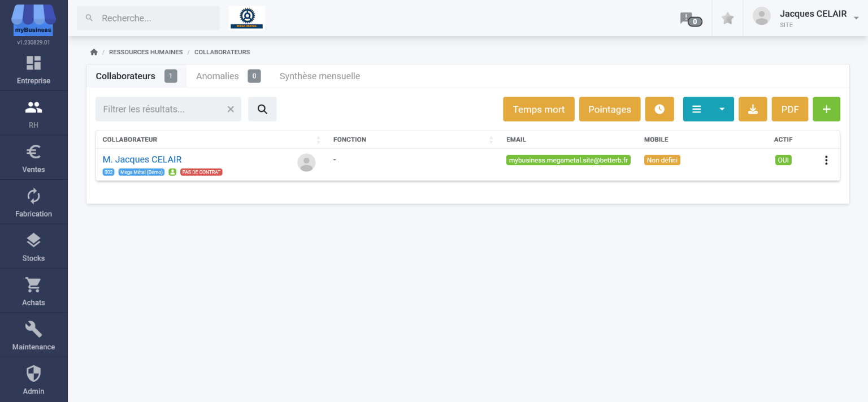Viewport: 868px width, 402px height.
Task: Expand the blue list view dropdown arrow
Action: (722, 109)
